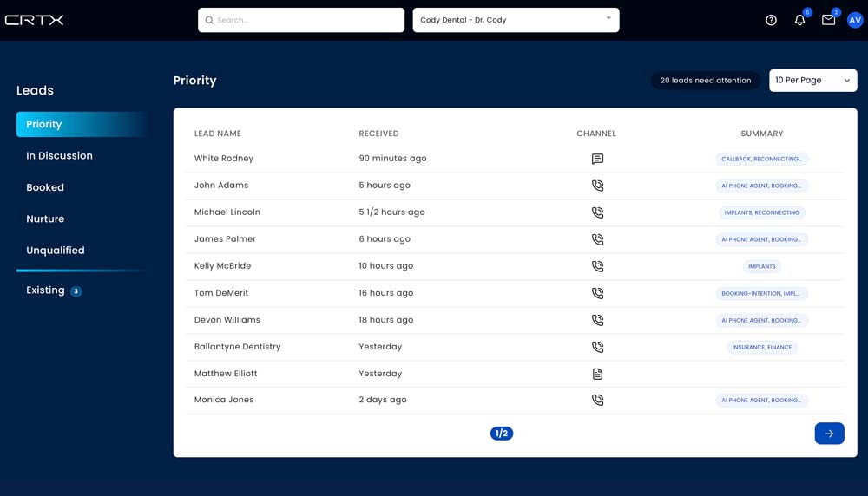
Task: Open the 10 Per Page dropdown
Action: pos(812,81)
